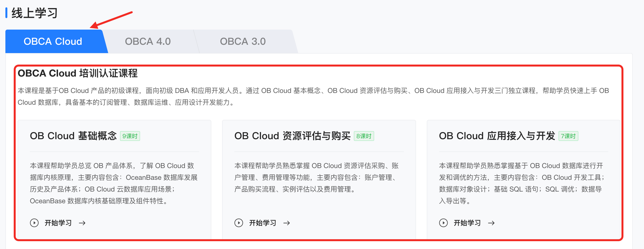644x249 pixels.
Task: Click 开始学习 under 应用接入与开发
Action: (x=467, y=223)
